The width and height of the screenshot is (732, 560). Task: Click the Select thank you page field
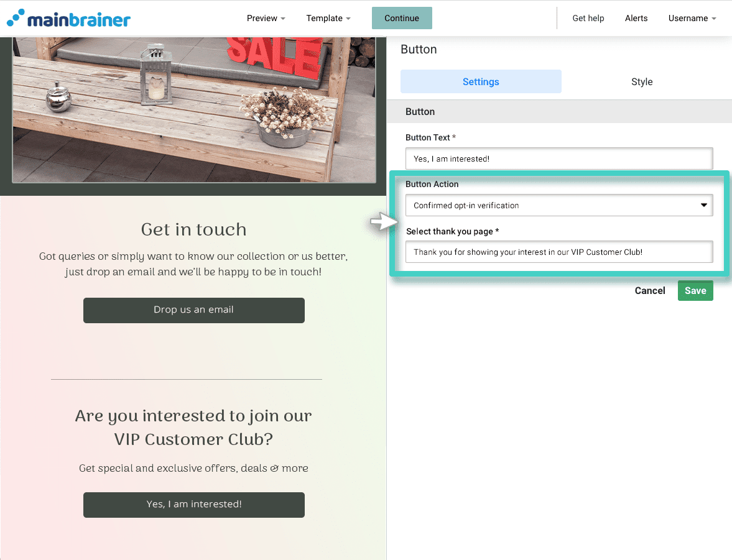coord(559,252)
